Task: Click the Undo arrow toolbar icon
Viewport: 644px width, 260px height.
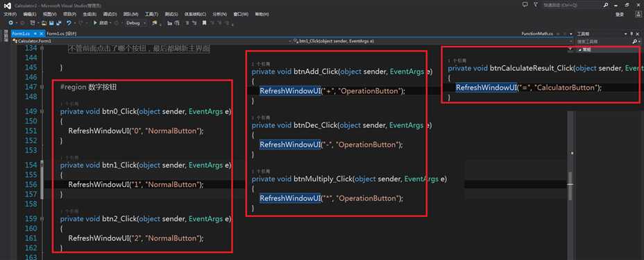Action: (x=69, y=23)
